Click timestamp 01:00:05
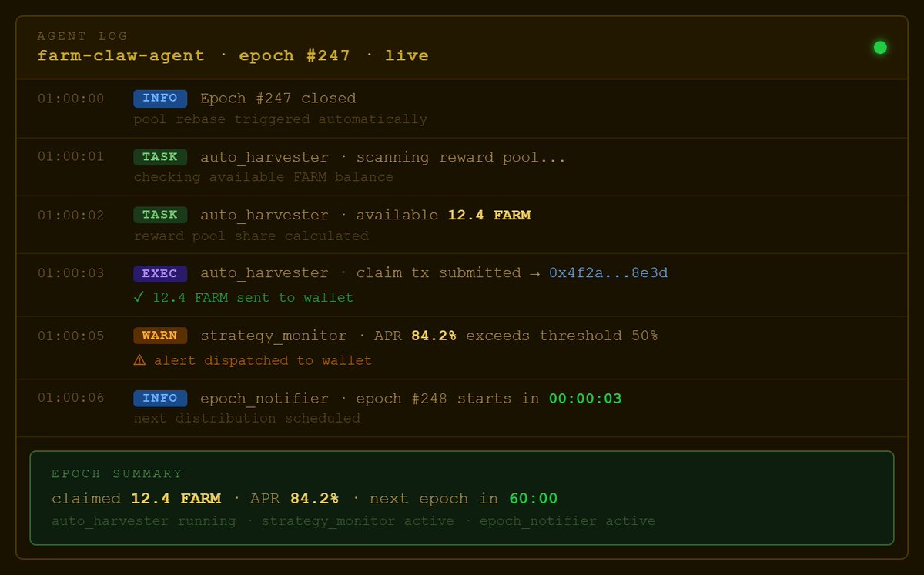The height and width of the screenshot is (575, 924). point(71,336)
